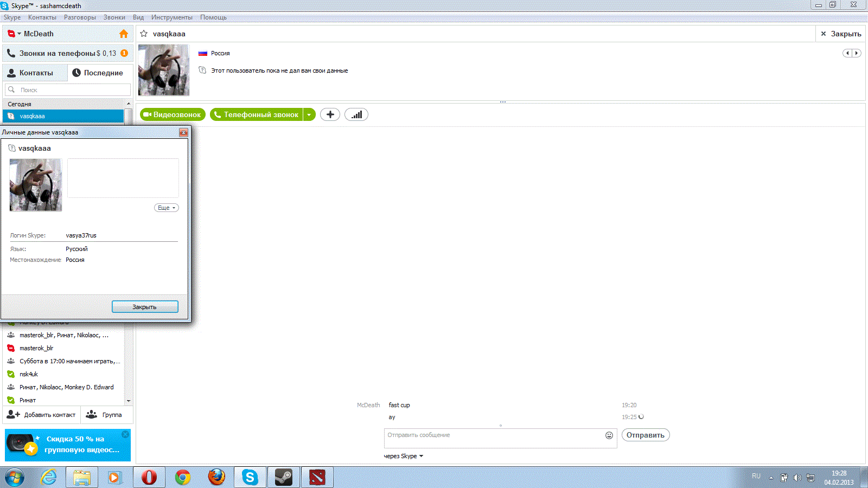Screen dimensions: 868x488
Task: Switch to the Контакты tab
Action: [35, 73]
